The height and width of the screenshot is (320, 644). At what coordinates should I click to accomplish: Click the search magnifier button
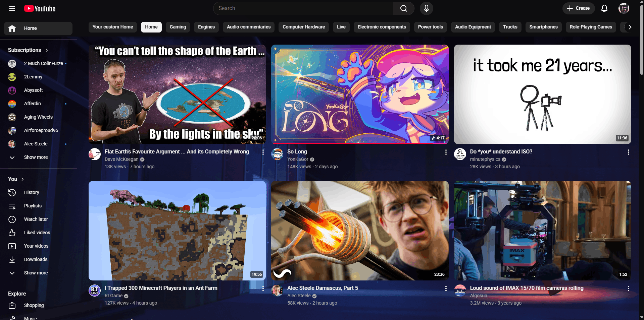pos(403,8)
